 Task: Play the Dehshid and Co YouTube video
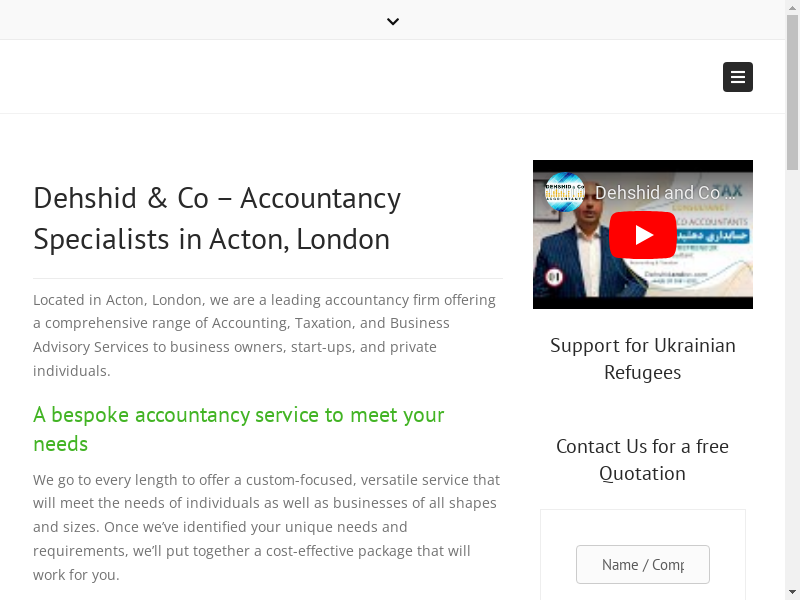coord(643,235)
